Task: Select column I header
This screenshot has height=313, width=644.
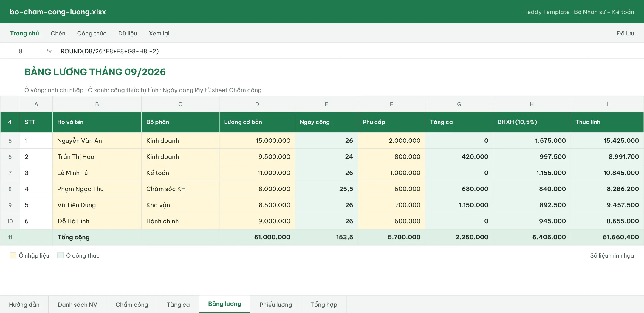Action: [607, 104]
